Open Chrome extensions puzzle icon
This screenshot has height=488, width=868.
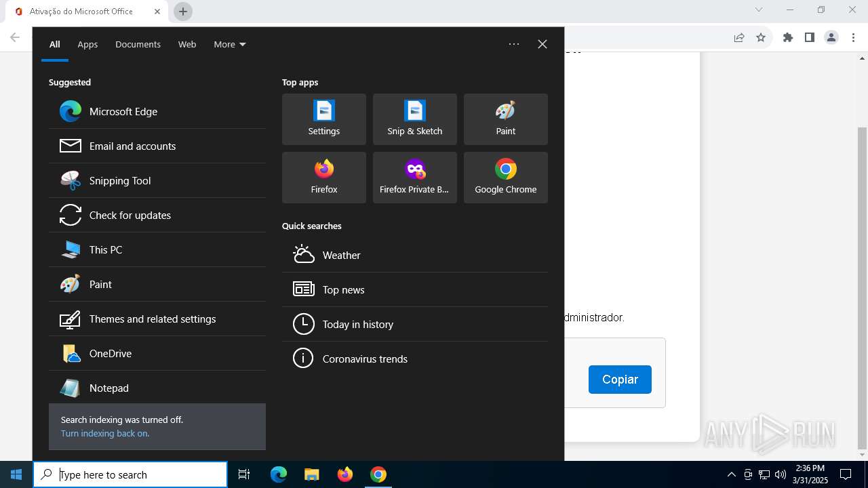point(788,37)
